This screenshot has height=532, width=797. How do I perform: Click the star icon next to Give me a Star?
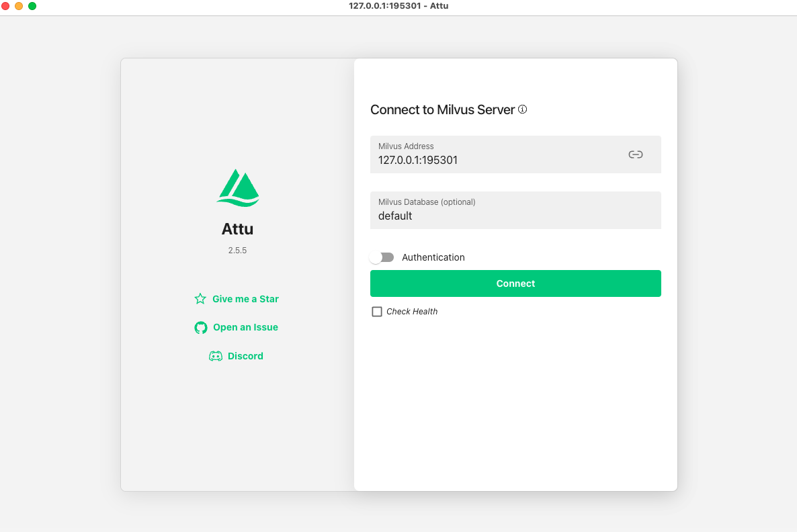click(200, 299)
